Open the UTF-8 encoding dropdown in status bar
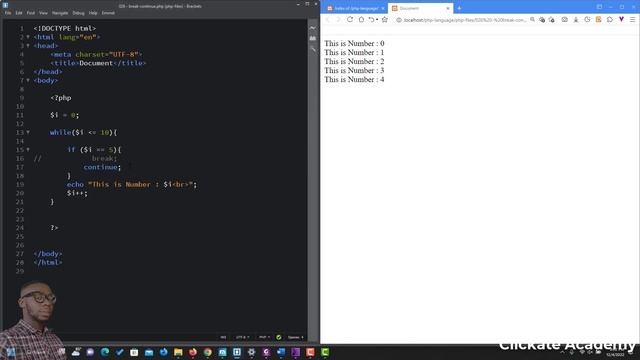Screen dimensions: 640x360 (x=242, y=337)
